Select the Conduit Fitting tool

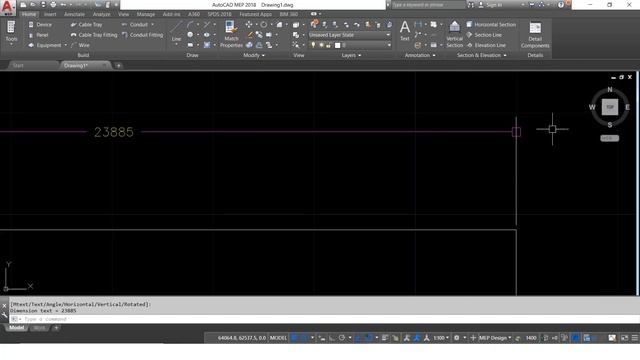(x=142, y=35)
